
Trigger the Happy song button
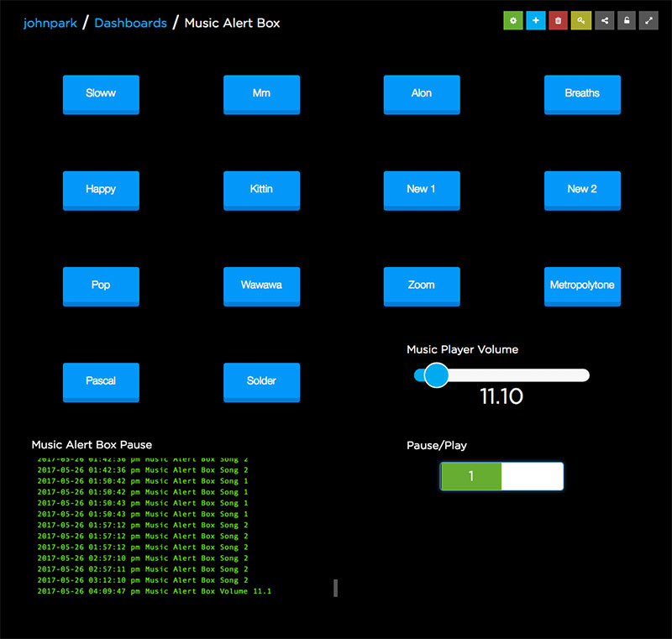tap(101, 190)
